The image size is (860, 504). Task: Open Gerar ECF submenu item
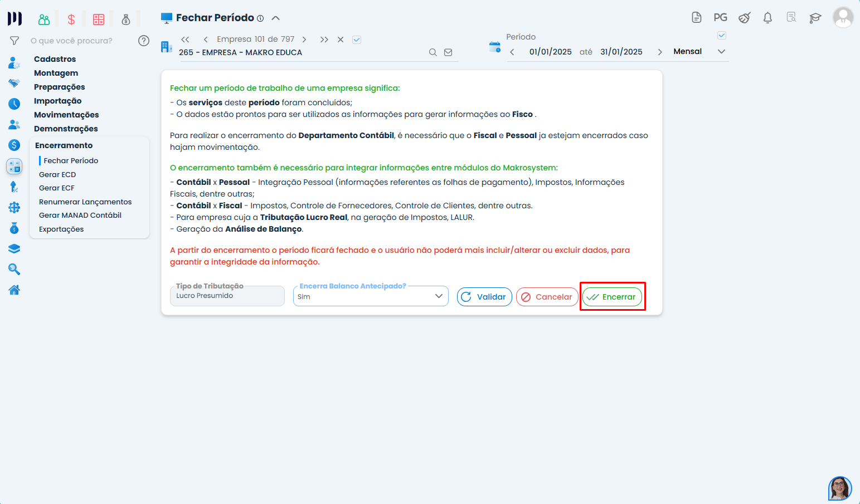[x=57, y=188]
